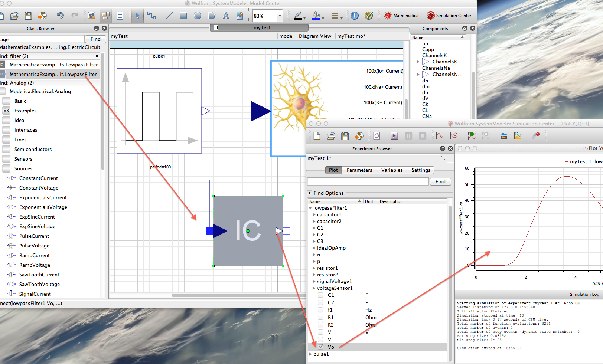603x364 pixels.
Task: Collapse the lowpassFilter1 tree node
Action: coord(310,208)
